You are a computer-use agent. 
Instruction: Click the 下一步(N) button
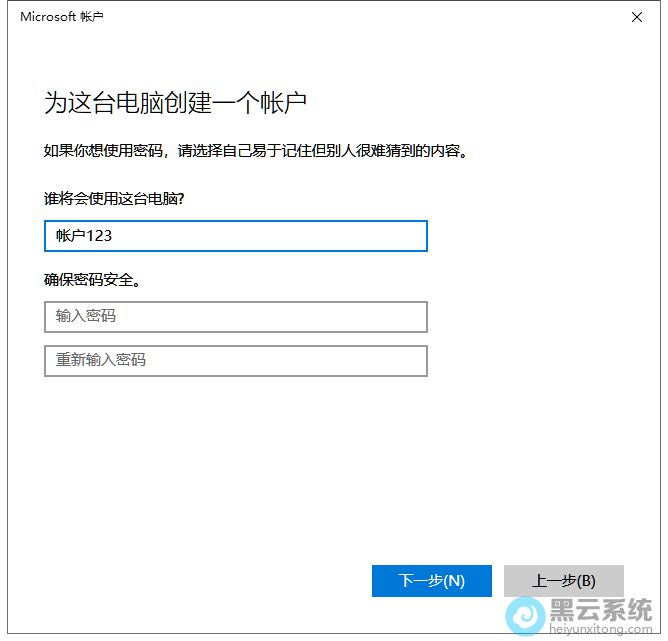(x=431, y=580)
